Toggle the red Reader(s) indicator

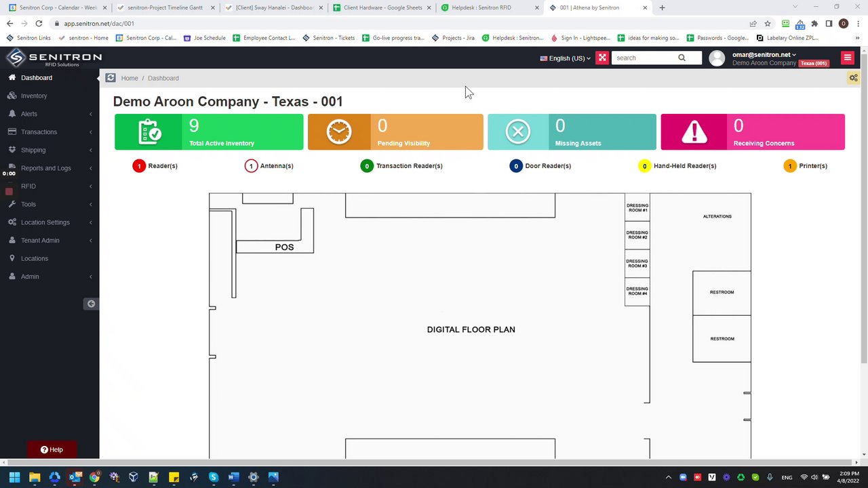point(139,165)
